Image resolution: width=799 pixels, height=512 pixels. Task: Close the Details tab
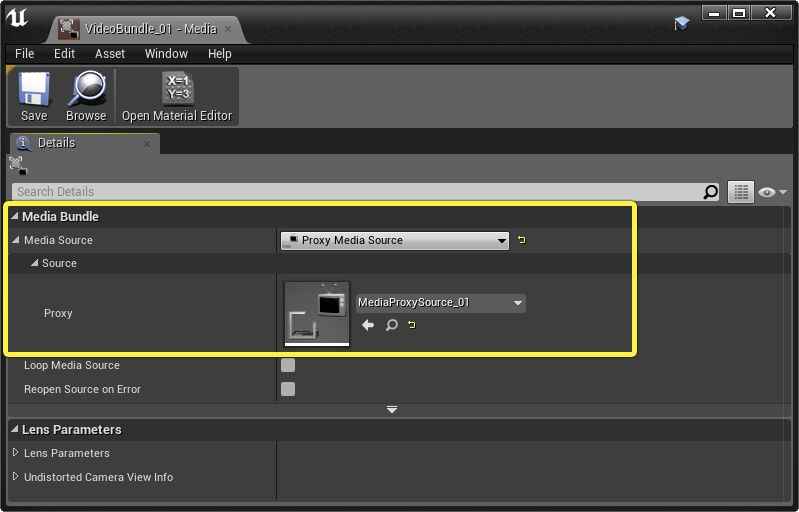pos(147,144)
